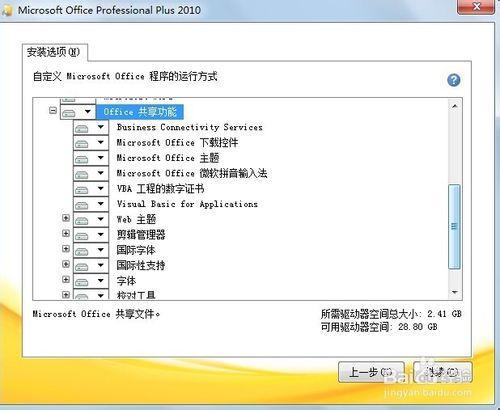Viewport: 500px width, 410px height.
Task: Open install dropdown for Web 主题
Action: click(91, 219)
